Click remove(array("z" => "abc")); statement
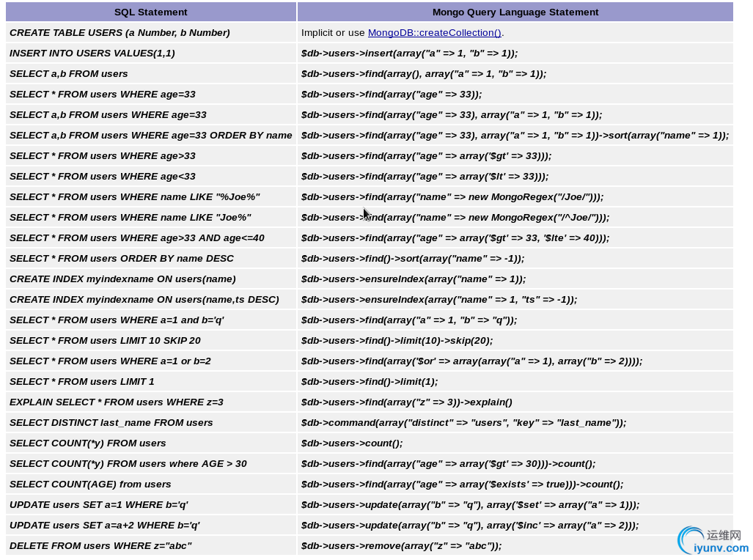 pyautogui.click(x=515, y=546)
